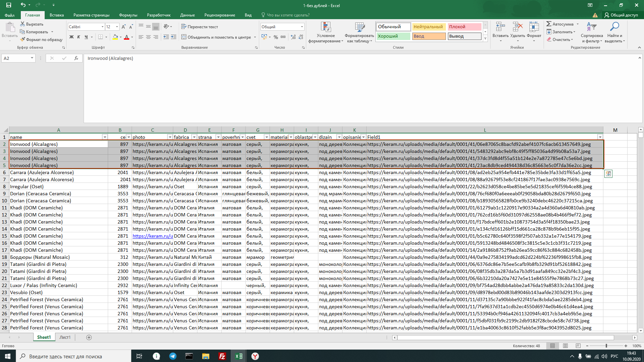Insert cells with the Вставить cells button

[x=500, y=32]
